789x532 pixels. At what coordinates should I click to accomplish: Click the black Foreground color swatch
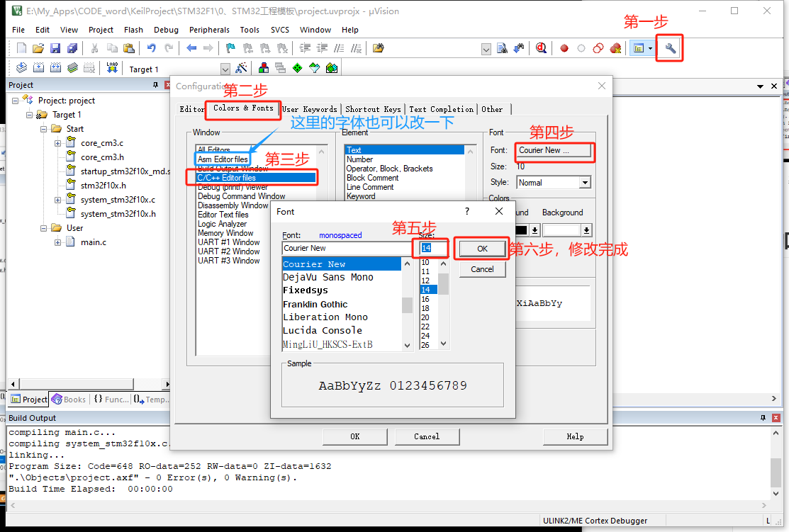click(x=521, y=230)
